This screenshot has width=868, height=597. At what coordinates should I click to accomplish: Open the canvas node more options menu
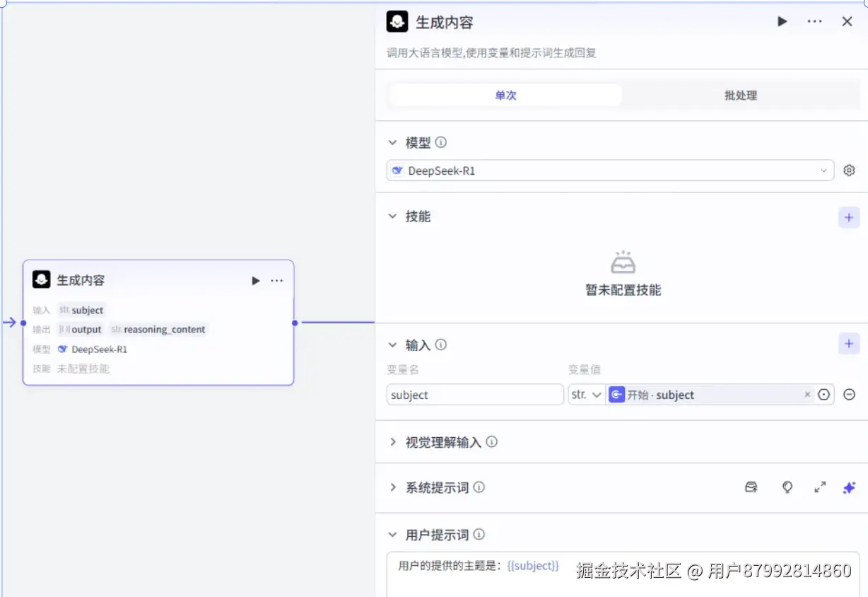pyautogui.click(x=276, y=281)
